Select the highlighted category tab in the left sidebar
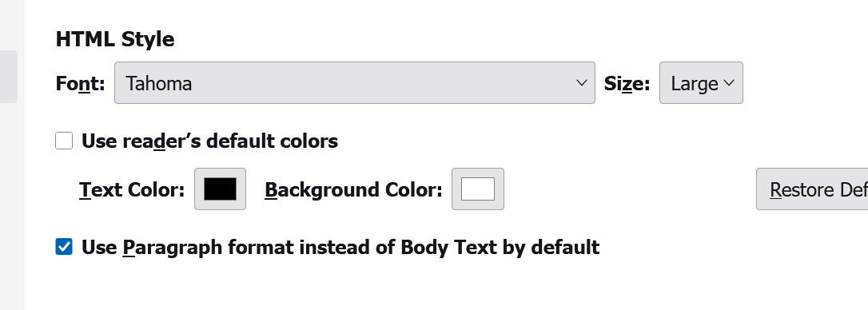The image size is (868, 310). 9,77
